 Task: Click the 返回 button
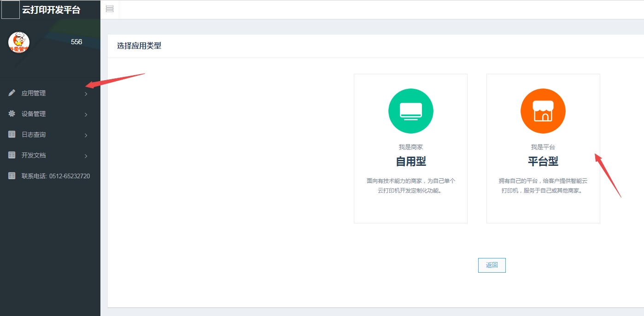pos(492,265)
